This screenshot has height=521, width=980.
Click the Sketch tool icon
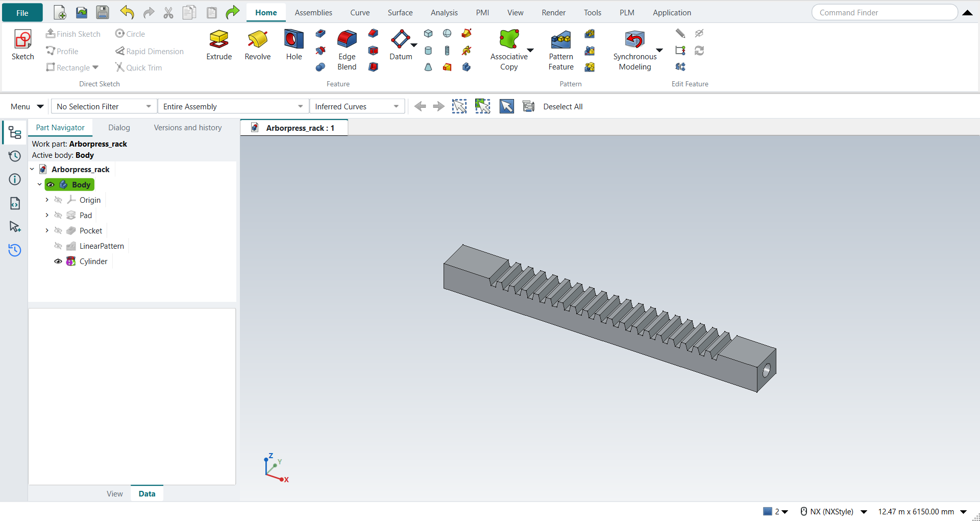tap(23, 39)
